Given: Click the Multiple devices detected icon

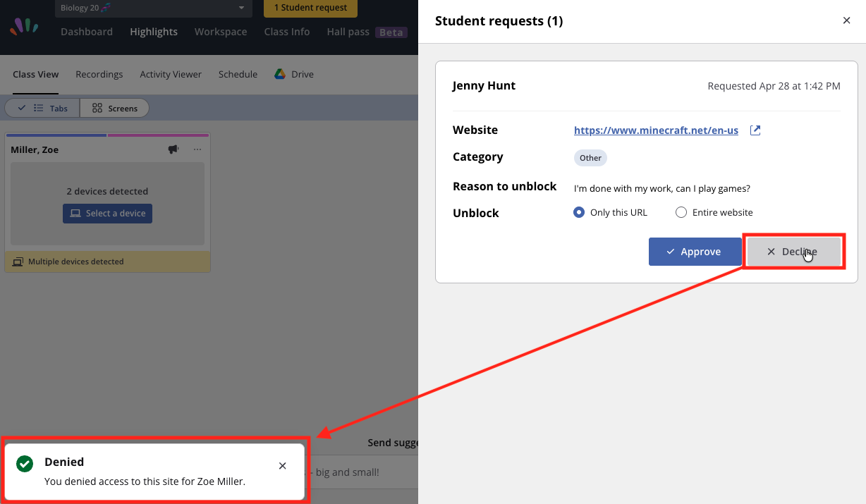Looking at the screenshot, I should point(18,262).
